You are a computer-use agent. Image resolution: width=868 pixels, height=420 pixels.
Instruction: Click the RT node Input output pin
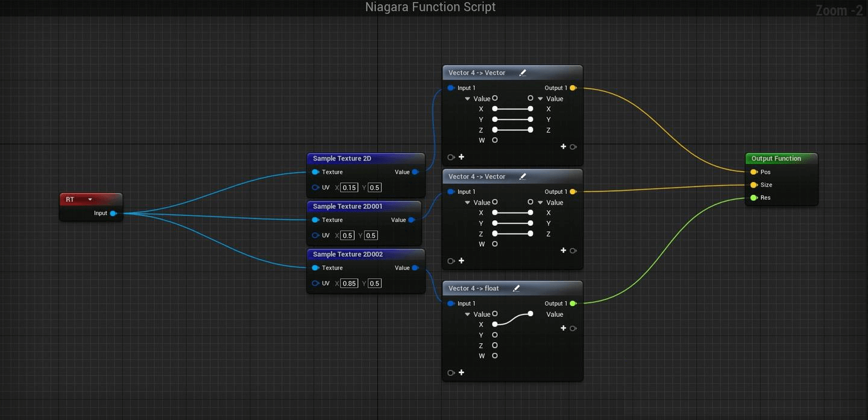click(113, 213)
